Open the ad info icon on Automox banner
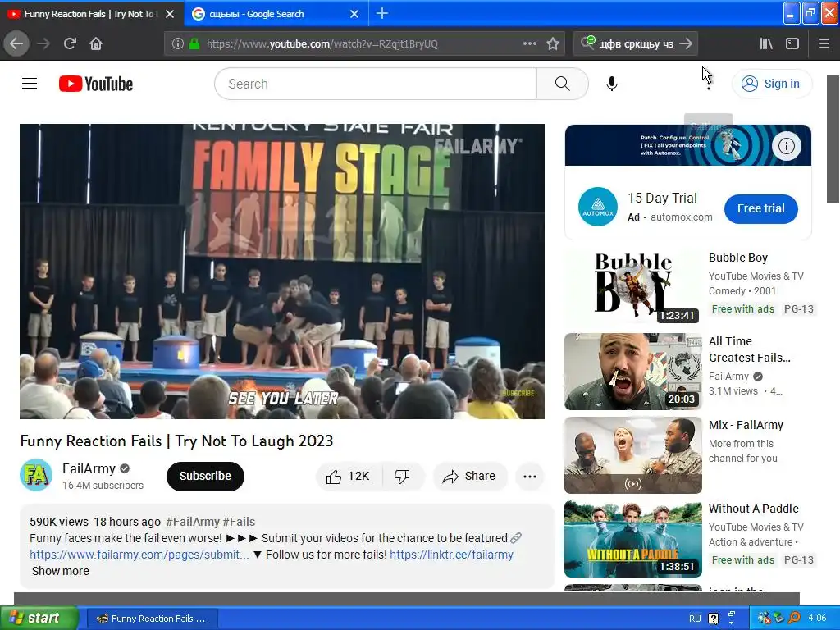840x630 pixels. pos(787,146)
